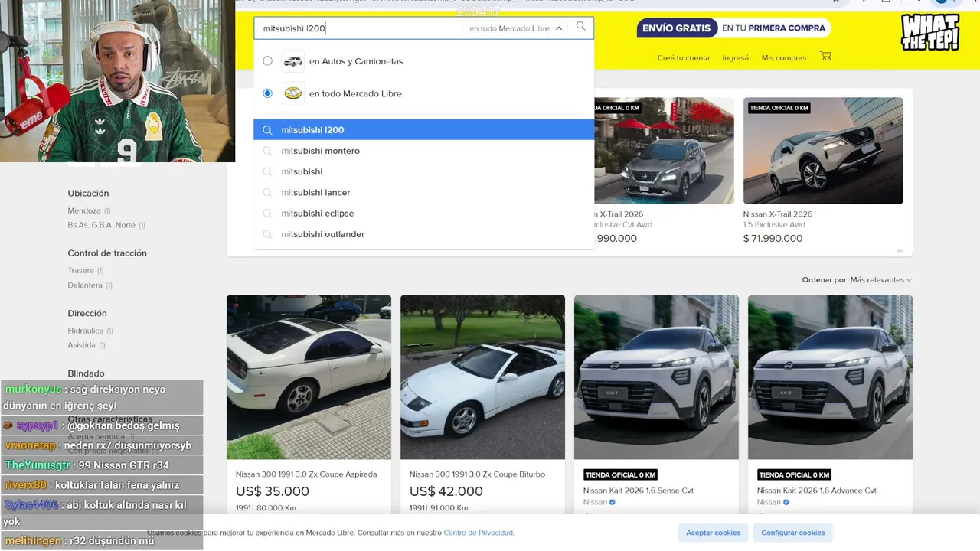Filter steering by 'Hidráulica'
The width and height of the screenshot is (980, 551).
90,331
